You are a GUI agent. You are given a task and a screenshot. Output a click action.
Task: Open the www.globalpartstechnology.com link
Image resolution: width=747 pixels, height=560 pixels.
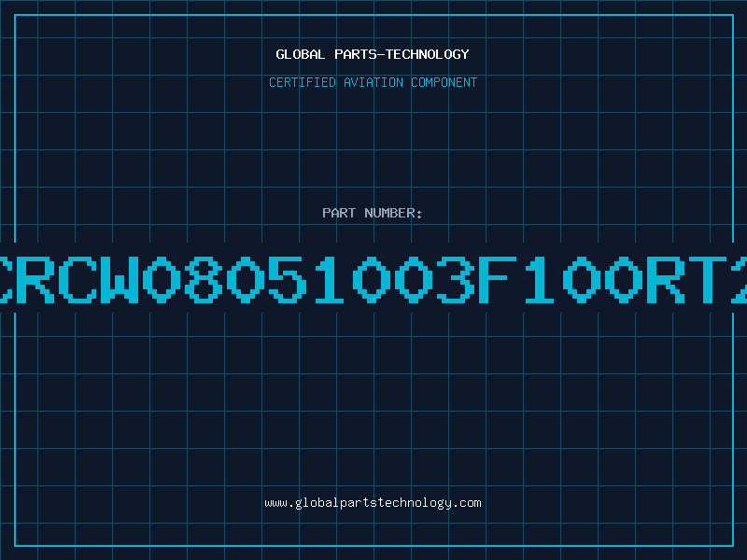tap(373, 503)
